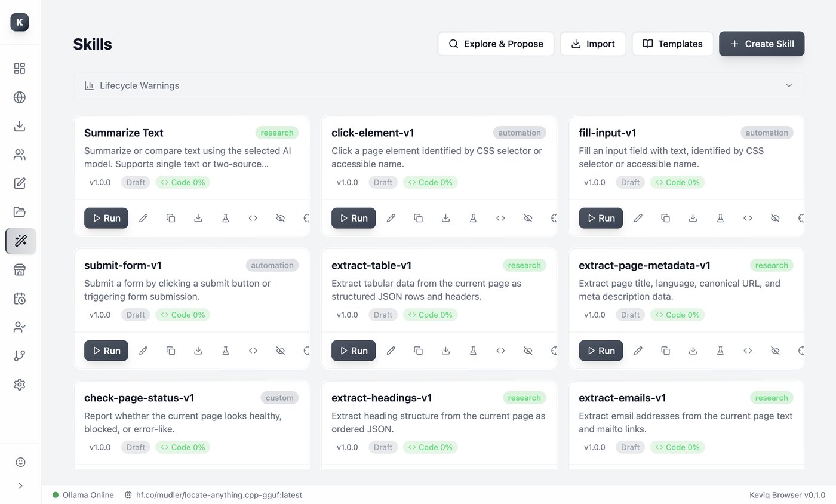Click the Import button

click(x=593, y=44)
